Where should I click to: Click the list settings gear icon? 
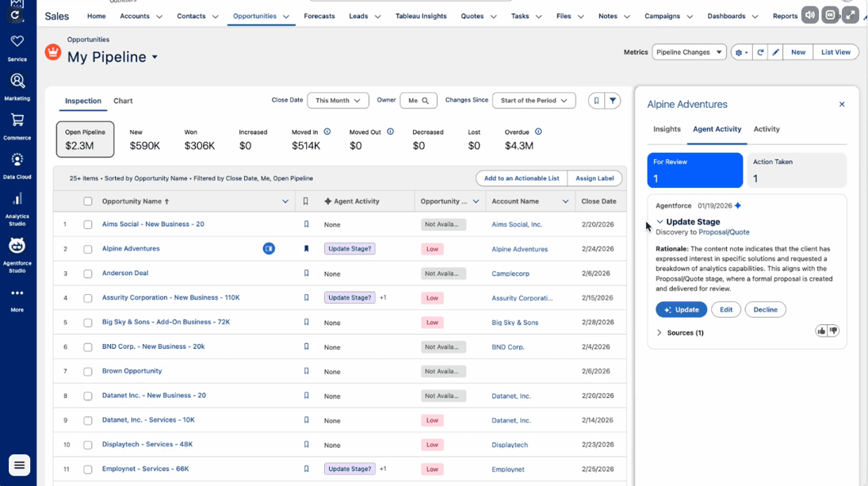click(741, 52)
